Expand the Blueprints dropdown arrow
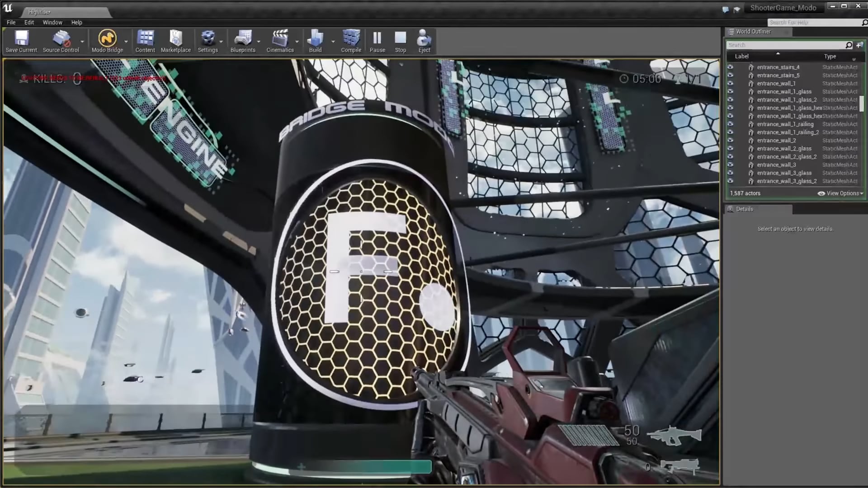Screen dimensions: 868x488 point(259,42)
